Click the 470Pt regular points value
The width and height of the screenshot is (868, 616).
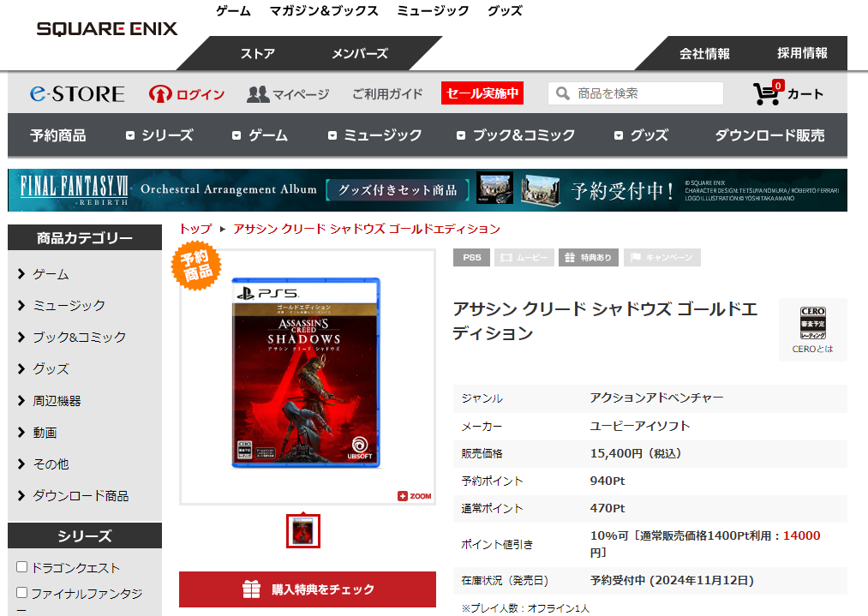coord(608,508)
